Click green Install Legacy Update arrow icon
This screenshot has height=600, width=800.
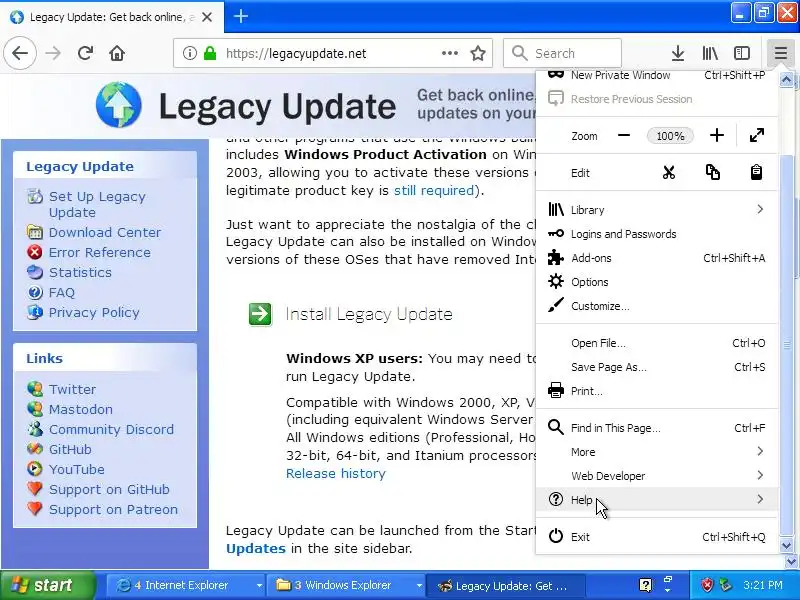click(x=260, y=314)
